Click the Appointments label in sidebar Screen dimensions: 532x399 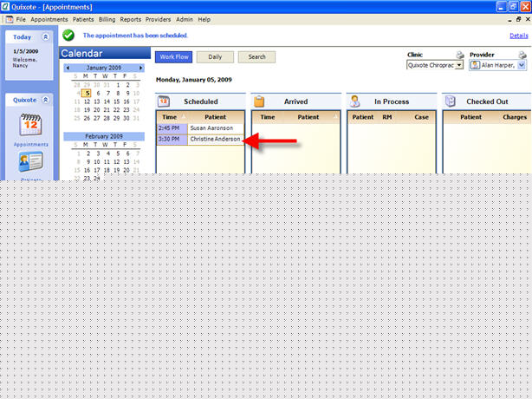click(30, 144)
